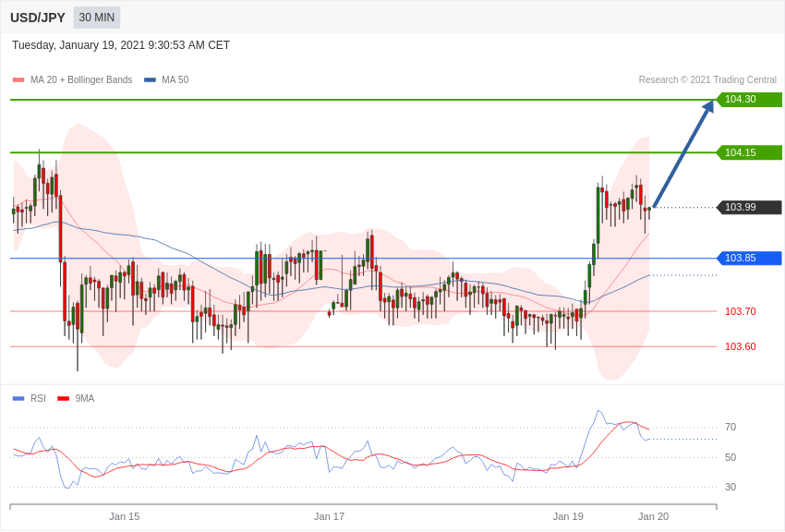Viewport: 785px width, 532px height.
Task: Click the MA 50 blue legend swatch
Action: pos(150,79)
